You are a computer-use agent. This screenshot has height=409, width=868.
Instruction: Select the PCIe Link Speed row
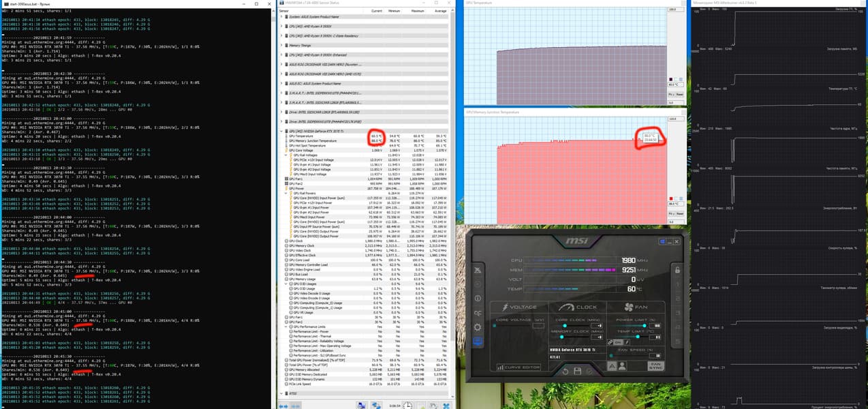(x=365, y=383)
